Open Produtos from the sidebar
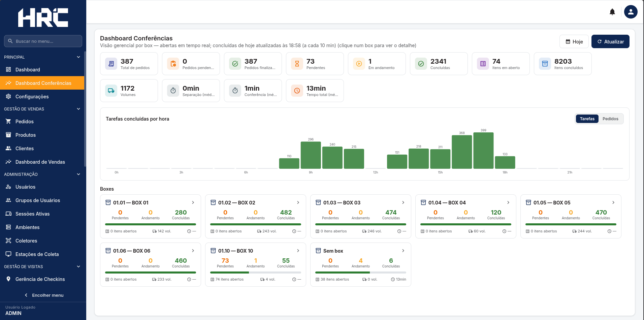The width and height of the screenshot is (644, 320). click(42, 135)
